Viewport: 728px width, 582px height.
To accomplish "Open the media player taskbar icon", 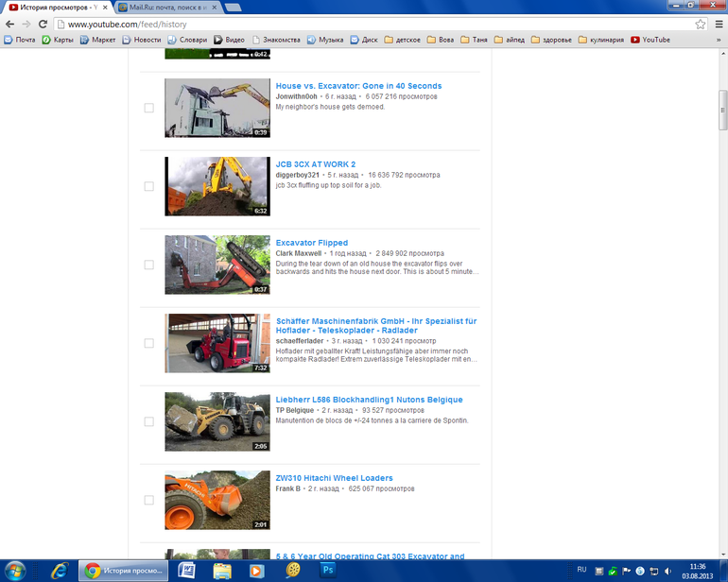I will 257,571.
